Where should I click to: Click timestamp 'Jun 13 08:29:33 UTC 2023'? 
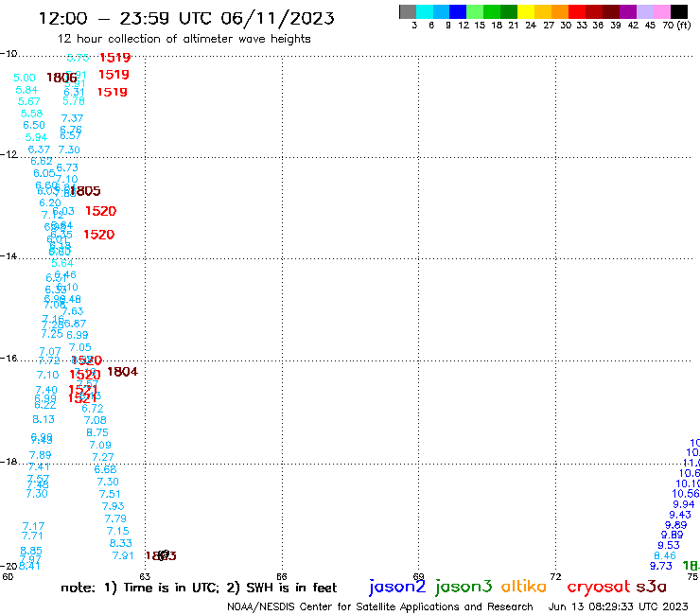[x=619, y=606]
